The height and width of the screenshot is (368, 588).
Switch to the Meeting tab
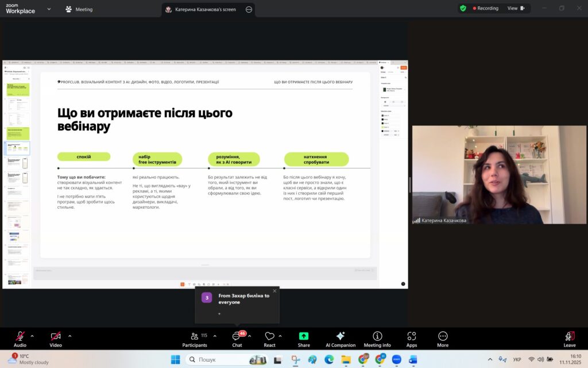79,9
